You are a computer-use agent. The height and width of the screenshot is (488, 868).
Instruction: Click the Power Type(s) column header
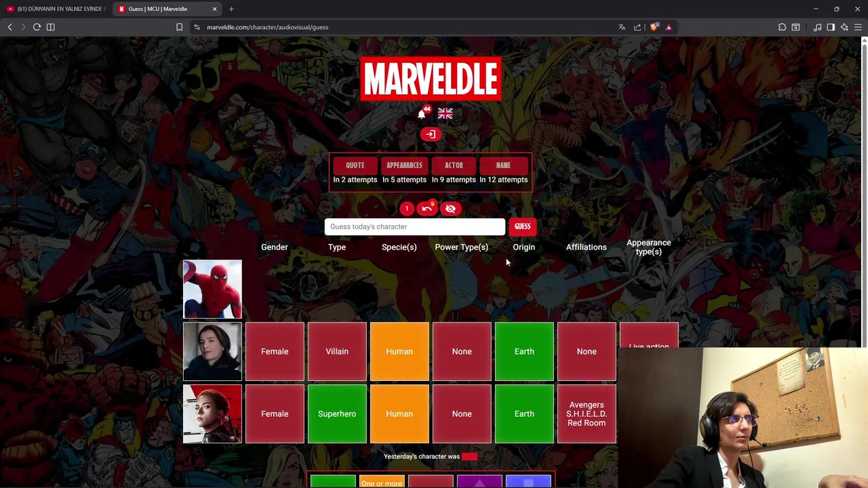pyautogui.click(x=462, y=247)
